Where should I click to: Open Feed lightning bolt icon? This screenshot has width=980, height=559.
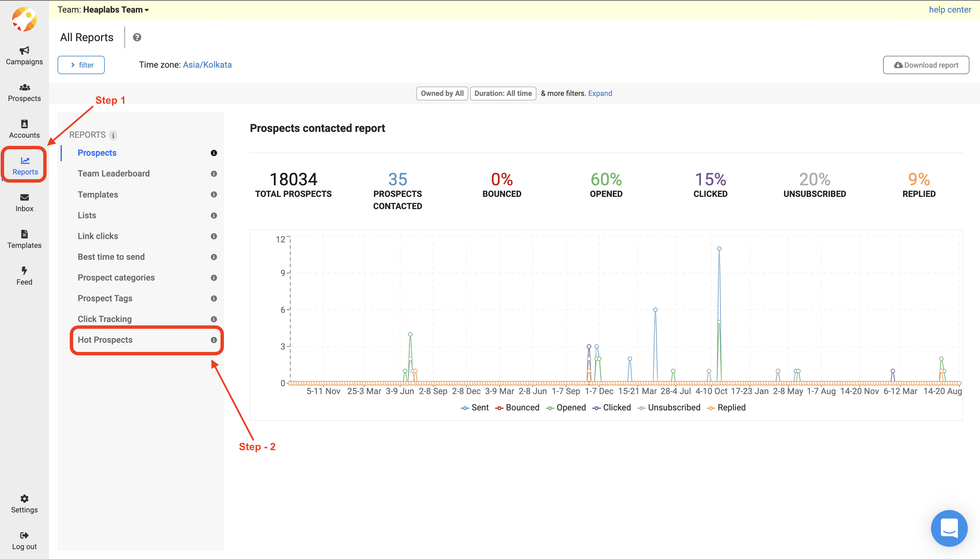[24, 271]
